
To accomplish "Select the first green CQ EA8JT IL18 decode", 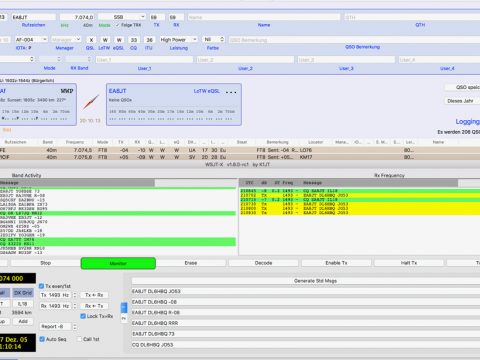I will coord(360,191).
